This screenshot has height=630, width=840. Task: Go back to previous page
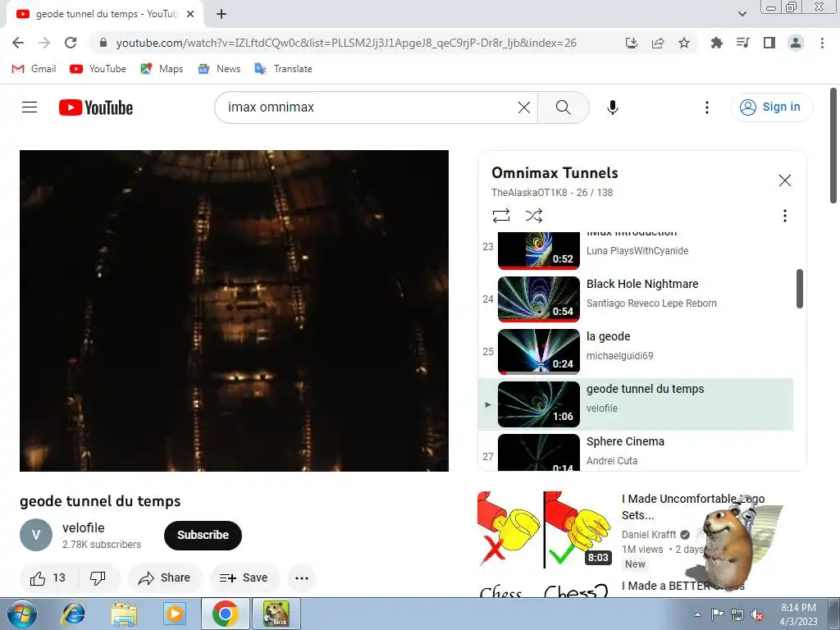(18, 43)
